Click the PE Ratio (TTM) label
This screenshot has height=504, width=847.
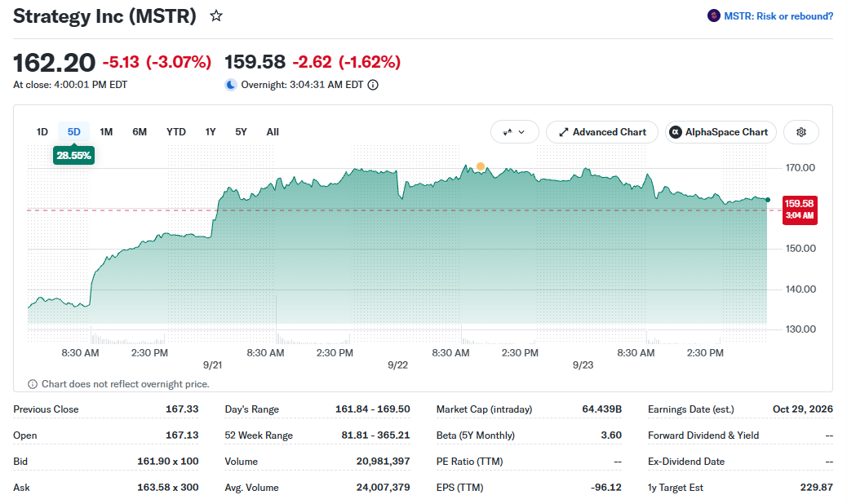click(x=469, y=462)
